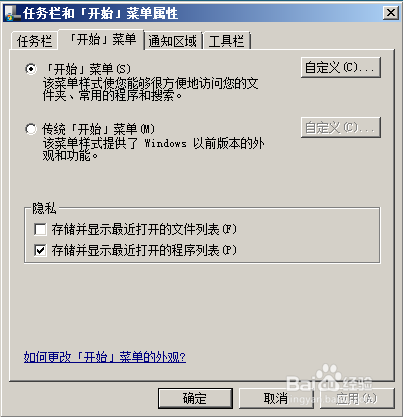
Task: Click the 隐私 group box label
Action: coord(44,208)
